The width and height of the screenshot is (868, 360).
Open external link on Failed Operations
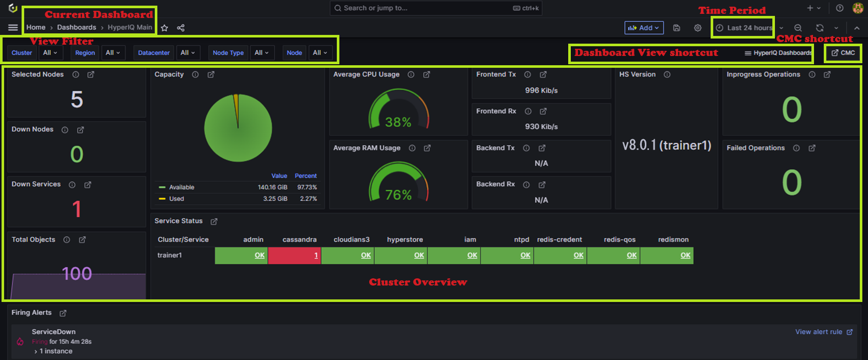(x=812, y=148)
